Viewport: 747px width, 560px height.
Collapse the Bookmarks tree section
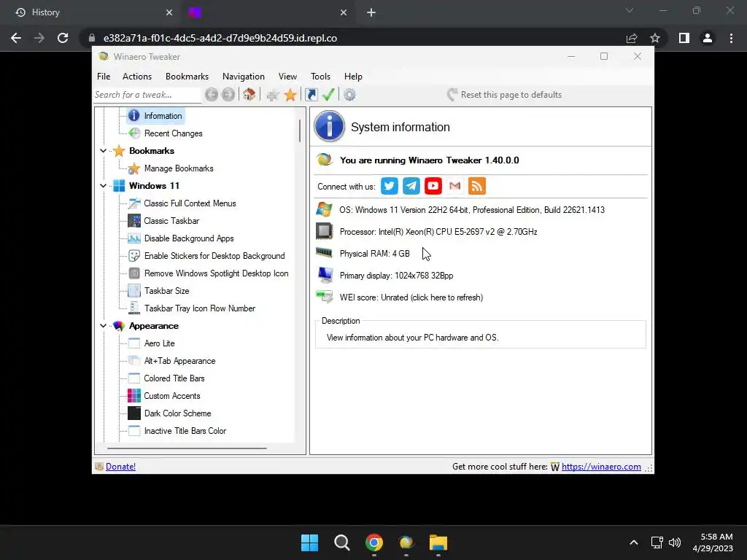103,151
